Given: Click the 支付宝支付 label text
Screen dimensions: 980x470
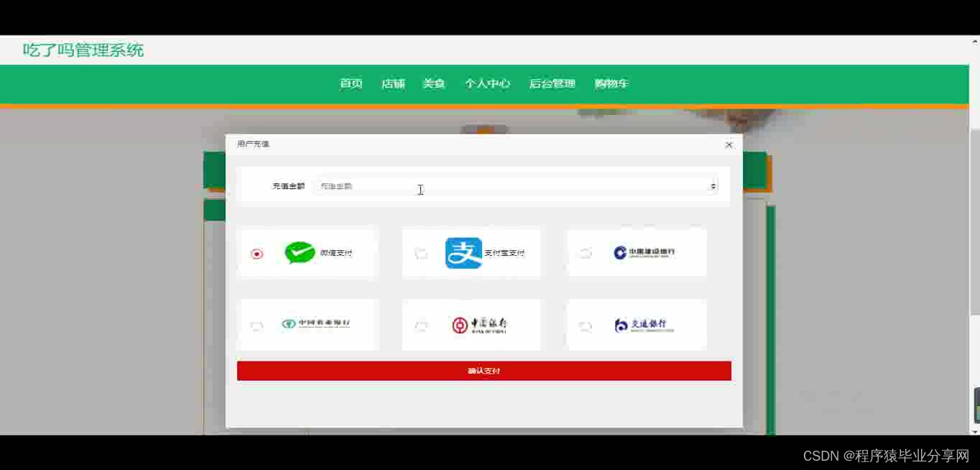Looking at the screenshot, I should [504, 253].
